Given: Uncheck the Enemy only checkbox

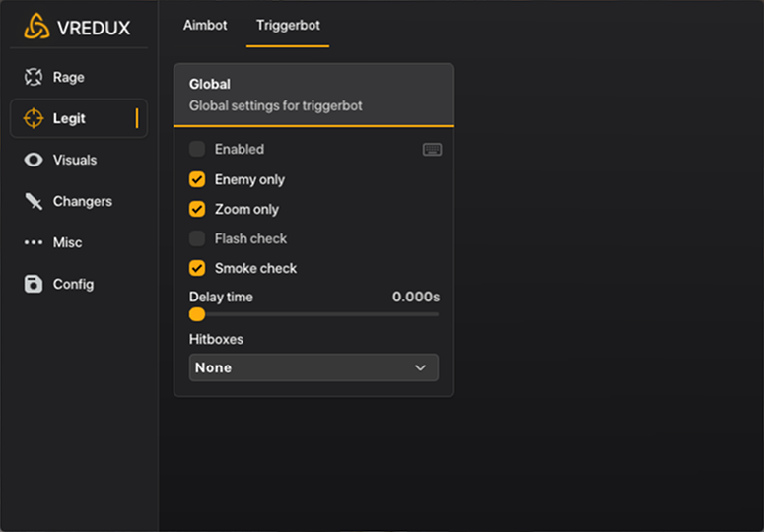Looking at the screenshot, I should 197,179.
